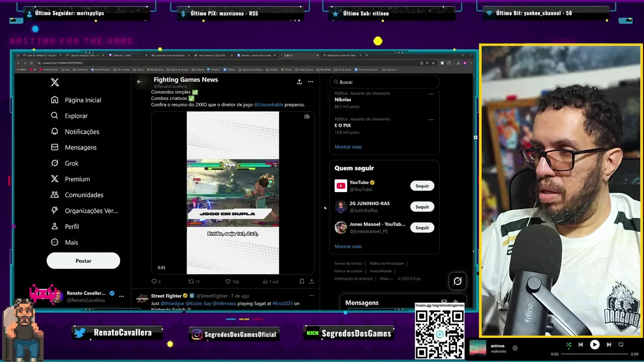Like the post with 106 likes

pyautogui.click(x=228, y=282)
